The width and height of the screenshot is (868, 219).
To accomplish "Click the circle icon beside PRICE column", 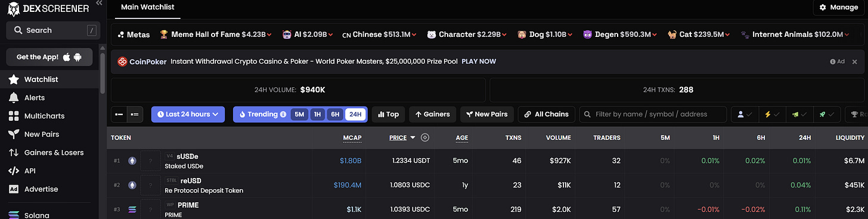I will click(425, 137).
